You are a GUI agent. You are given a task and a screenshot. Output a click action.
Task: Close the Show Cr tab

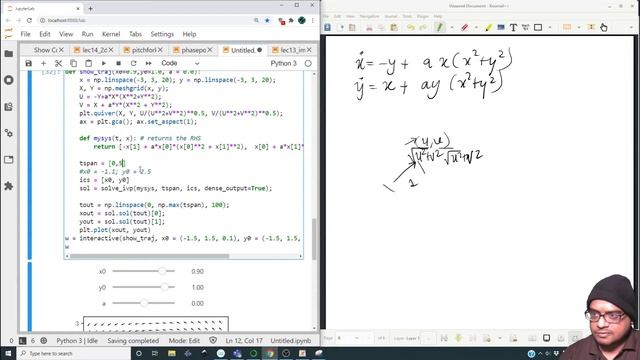click(x=62, y=50)
